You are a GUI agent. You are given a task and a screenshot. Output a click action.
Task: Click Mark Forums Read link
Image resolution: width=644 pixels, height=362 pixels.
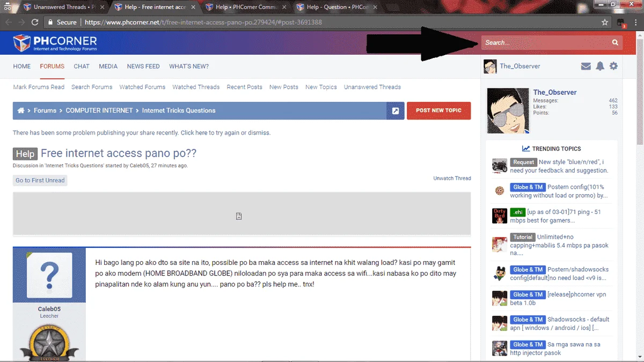click(39, 87)
